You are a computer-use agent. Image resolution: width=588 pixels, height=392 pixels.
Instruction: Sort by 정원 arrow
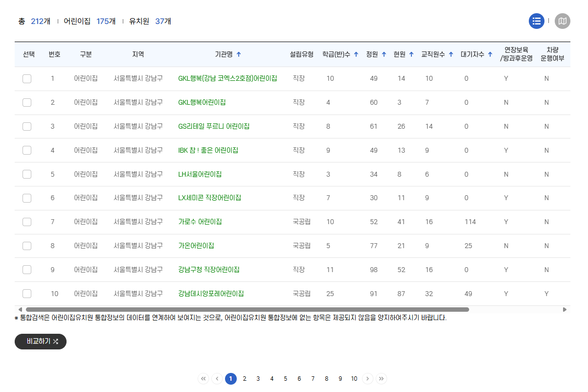384,54
